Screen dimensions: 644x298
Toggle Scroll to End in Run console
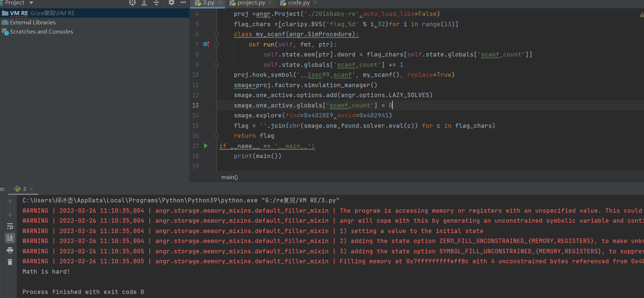point(10,238)
